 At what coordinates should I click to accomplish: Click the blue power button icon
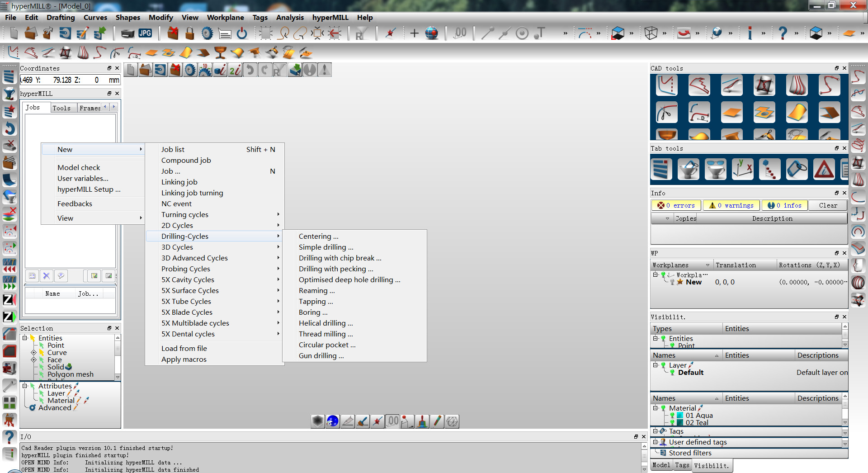tap(242, 33)
